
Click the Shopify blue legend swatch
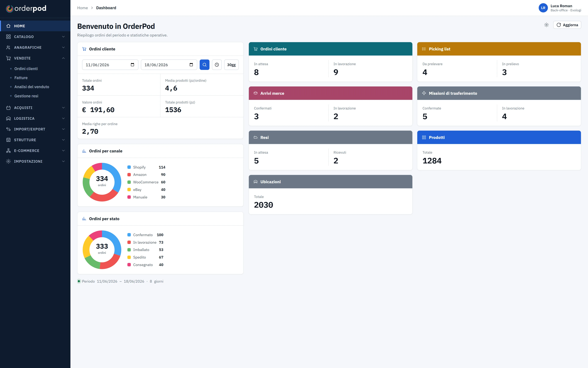click(129, 167)
